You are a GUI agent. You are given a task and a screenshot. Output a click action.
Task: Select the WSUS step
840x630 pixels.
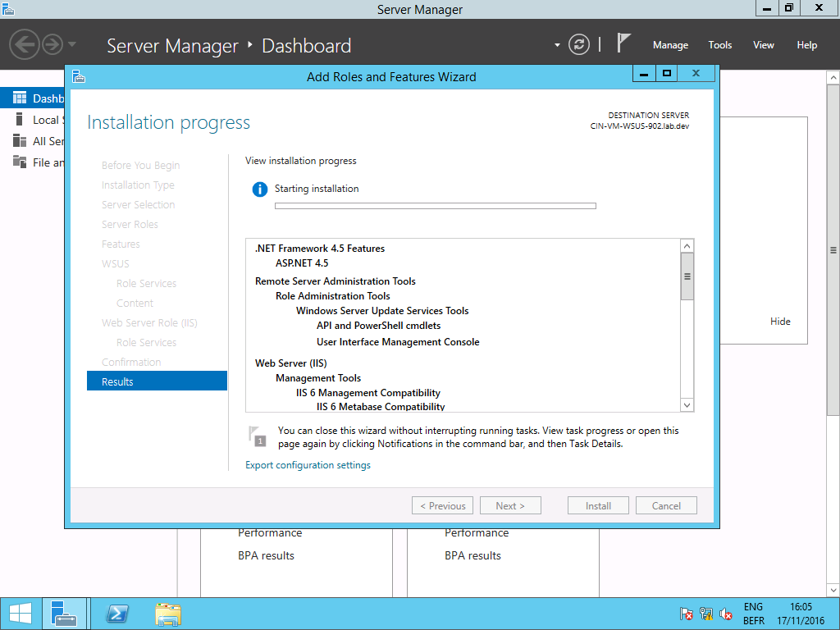[x=115, y=263]
